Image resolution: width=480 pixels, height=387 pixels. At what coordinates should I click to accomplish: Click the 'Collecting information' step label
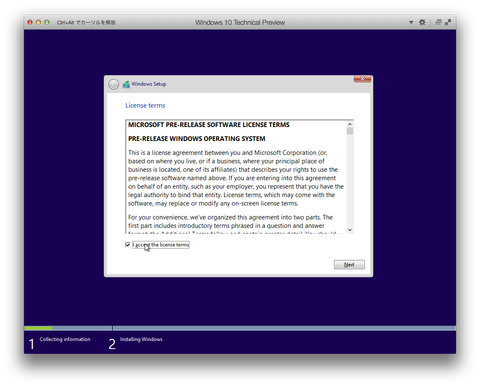click(65, 339)
